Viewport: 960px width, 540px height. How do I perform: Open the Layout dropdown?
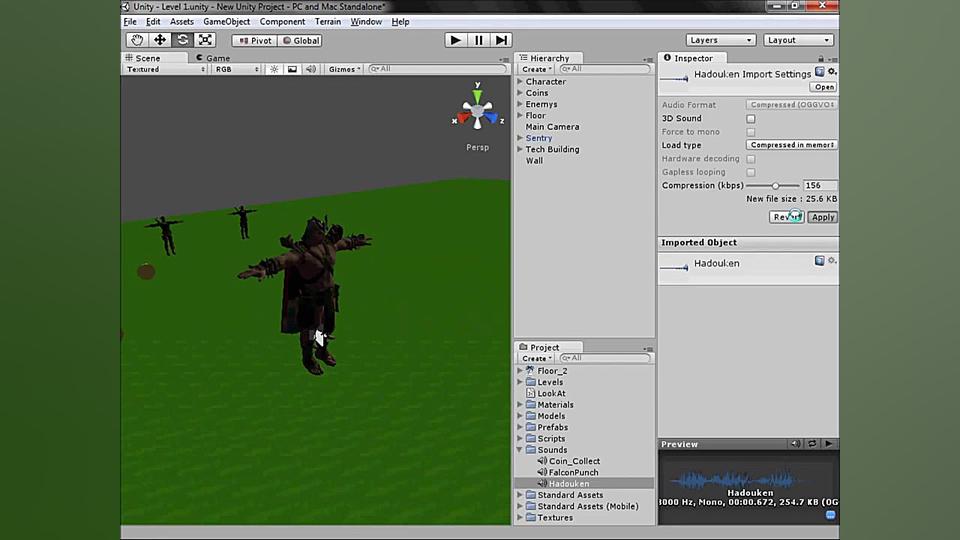pyautogui.click(x=799, y=40)
